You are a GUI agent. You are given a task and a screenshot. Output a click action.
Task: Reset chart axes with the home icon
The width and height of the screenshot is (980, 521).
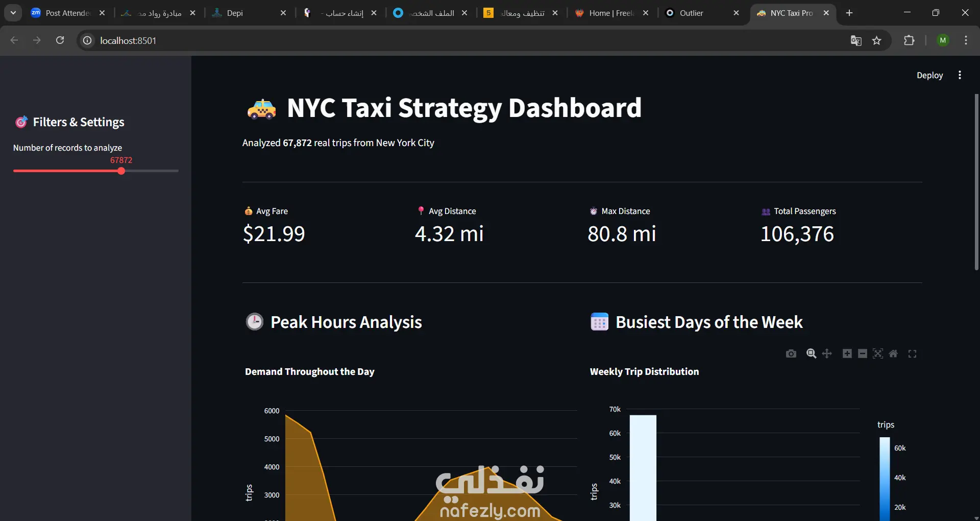893,353
